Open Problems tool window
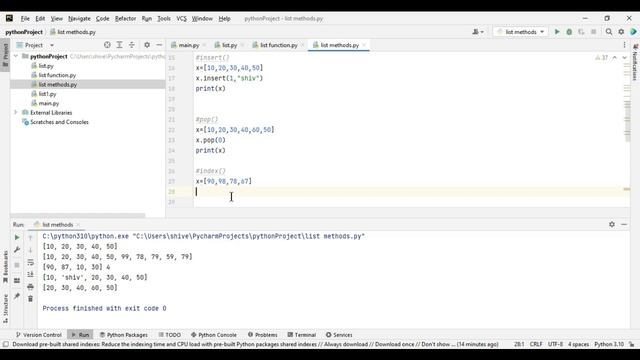This screenshot has width=640, height=360. (262, 335)
